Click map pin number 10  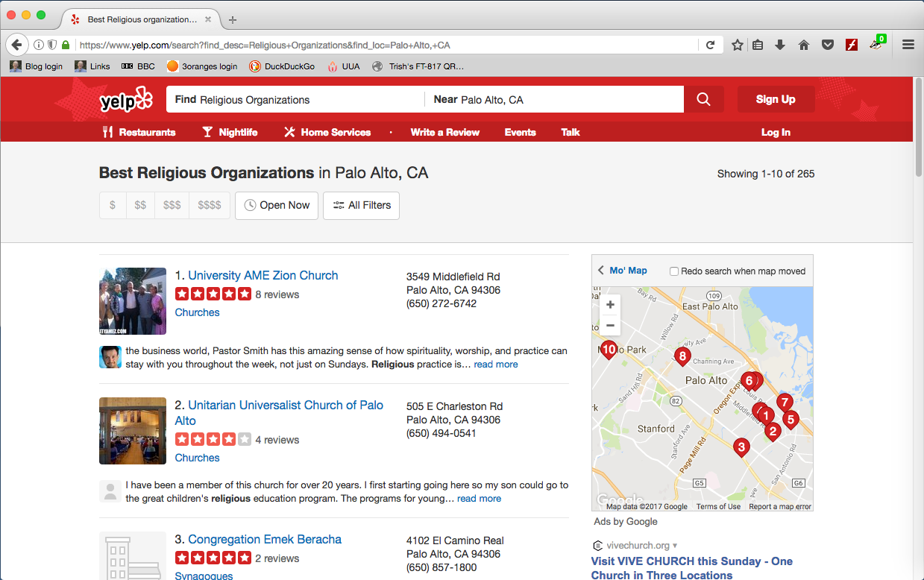609,349
